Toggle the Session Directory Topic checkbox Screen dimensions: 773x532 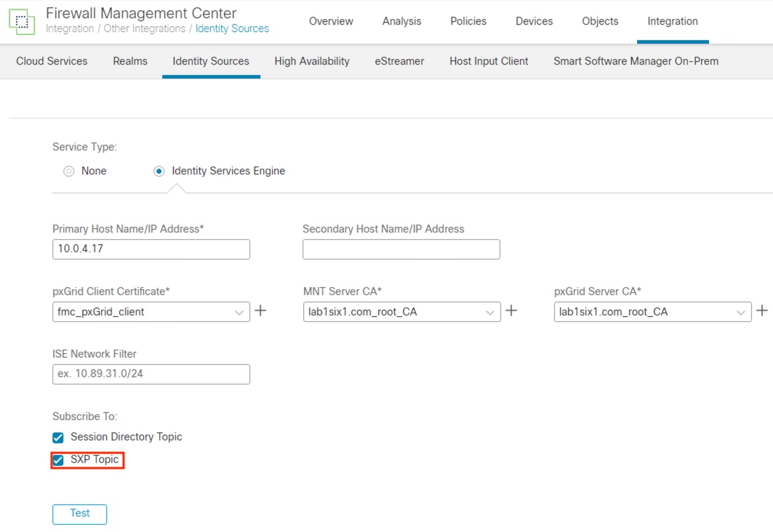pos(58,438)
